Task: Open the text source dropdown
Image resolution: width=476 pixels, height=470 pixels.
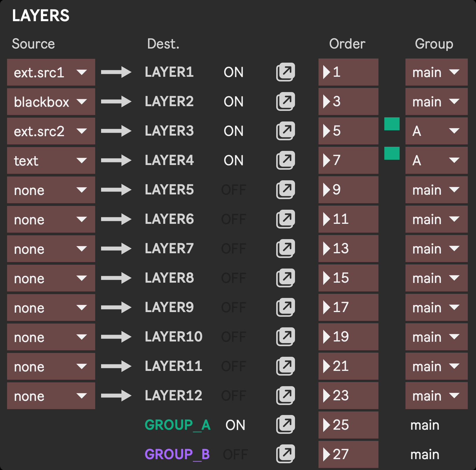Action: 51,161
